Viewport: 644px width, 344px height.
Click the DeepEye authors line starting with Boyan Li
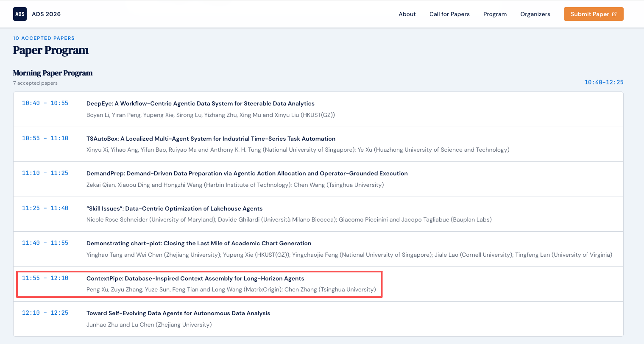tap(211, 115)
